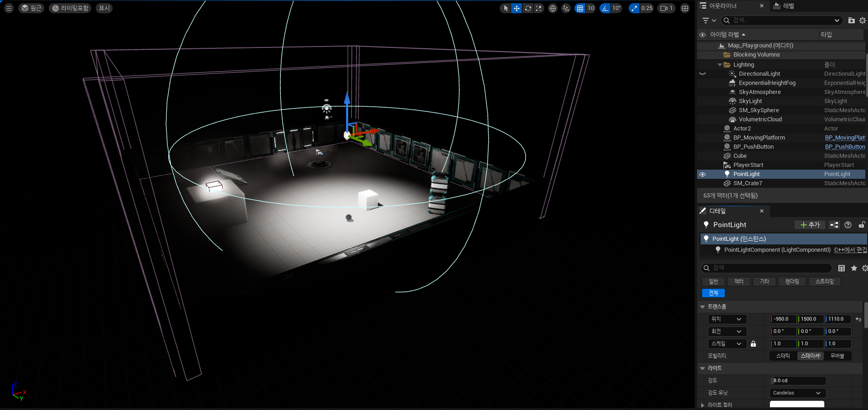Filter details by Actor (액터)
The height and width of the screenshot is (410, 868).
click(739, 282)
